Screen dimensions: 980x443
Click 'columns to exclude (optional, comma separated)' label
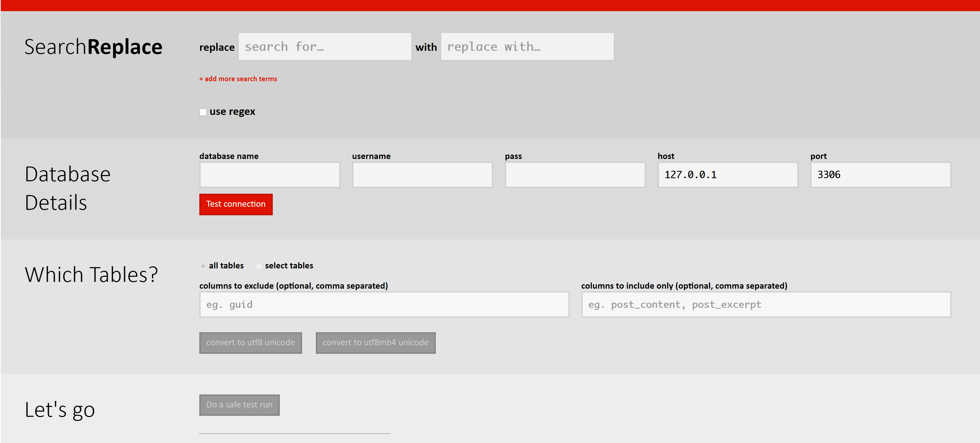click(294, 286)
